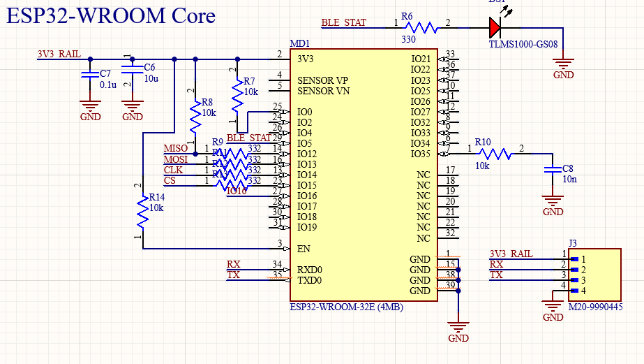Click the MD1 designator label
Screen dimensions: 644x364
pos(300,43)
